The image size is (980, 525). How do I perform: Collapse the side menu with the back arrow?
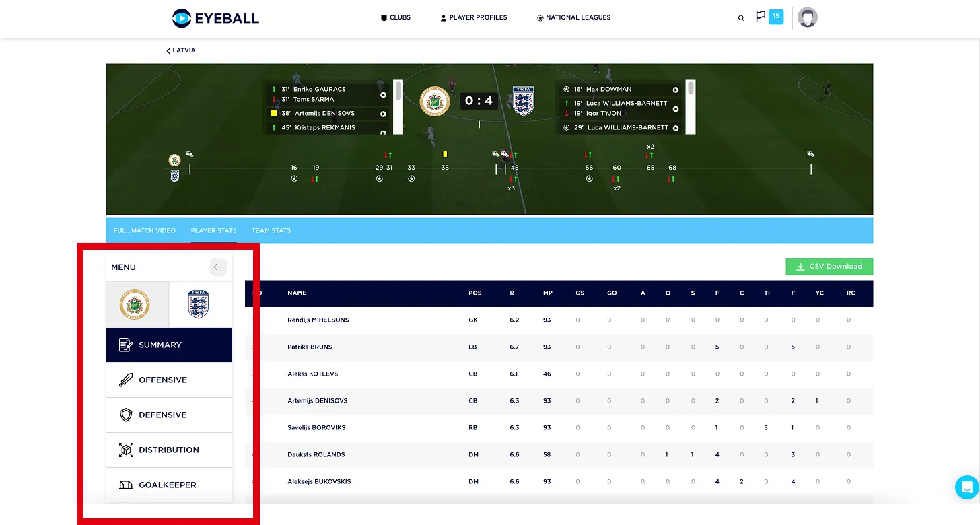click(218, 267)
